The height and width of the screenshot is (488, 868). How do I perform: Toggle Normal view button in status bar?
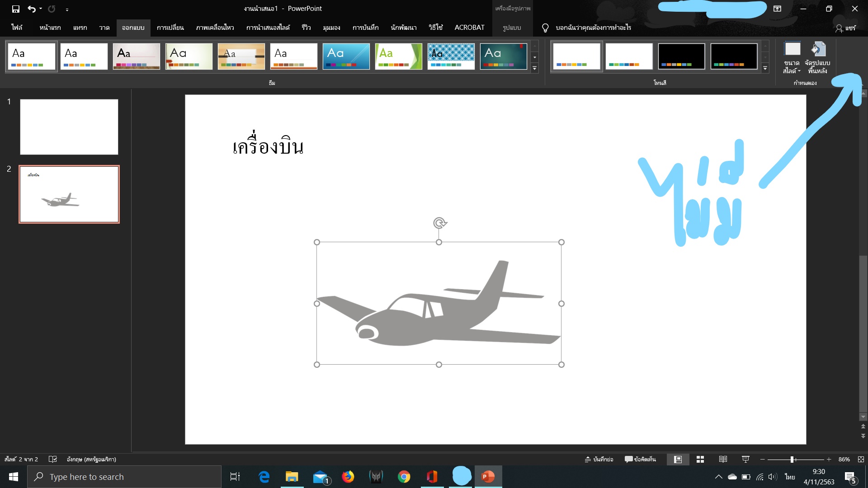[678, 459]
